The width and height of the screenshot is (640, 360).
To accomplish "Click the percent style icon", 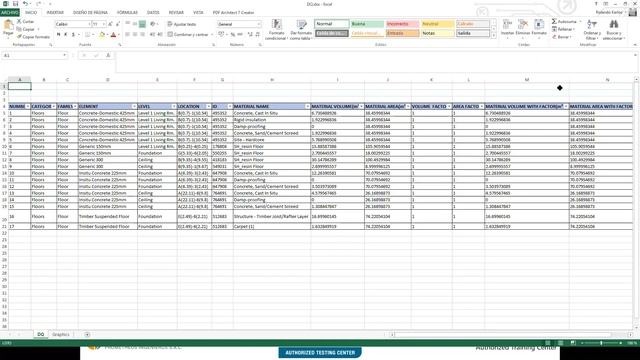I will pos(233,35).
